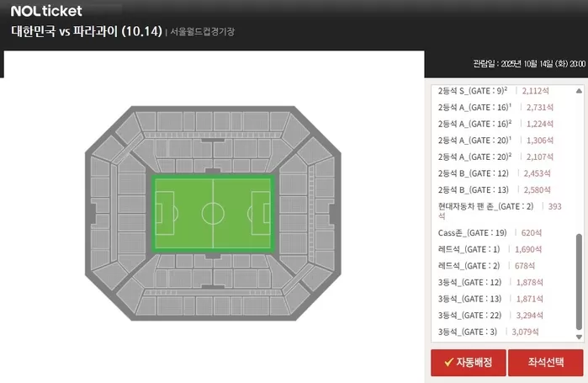Select 현대자동차 팬 존 (GATE : 2)
Image resolution: width=588 pixels, height=383 pixels.
coord(486,205)
